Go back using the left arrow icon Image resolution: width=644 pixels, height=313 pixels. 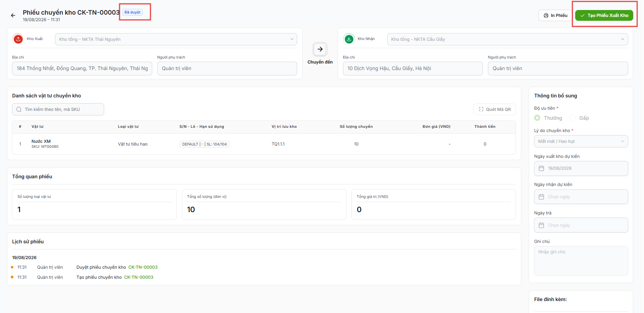click(x=13, y=15)
